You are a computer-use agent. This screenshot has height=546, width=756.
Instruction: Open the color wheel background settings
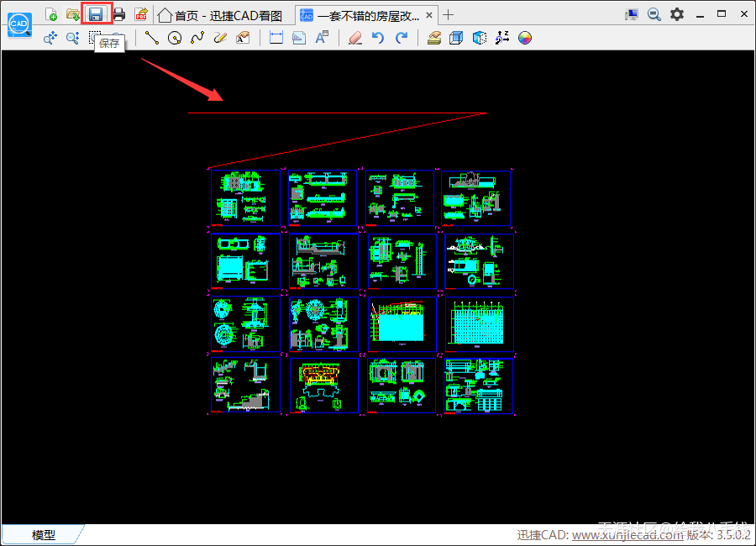pyautogui.click(x=525, y=38)
